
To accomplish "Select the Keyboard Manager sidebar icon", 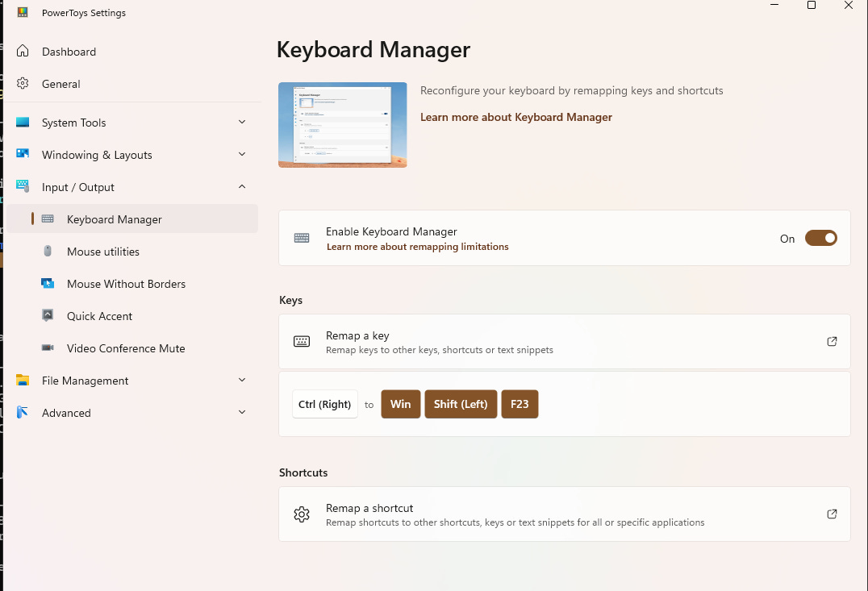I will [48, 219].
